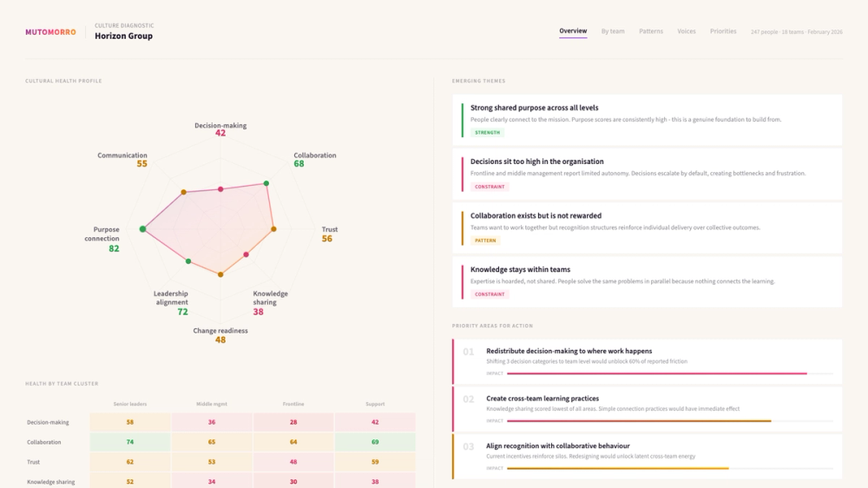Viewport: 868px width, 488px height.
Task: Click the STRENGTH tag badge
Action: click(x=487, y=132)
